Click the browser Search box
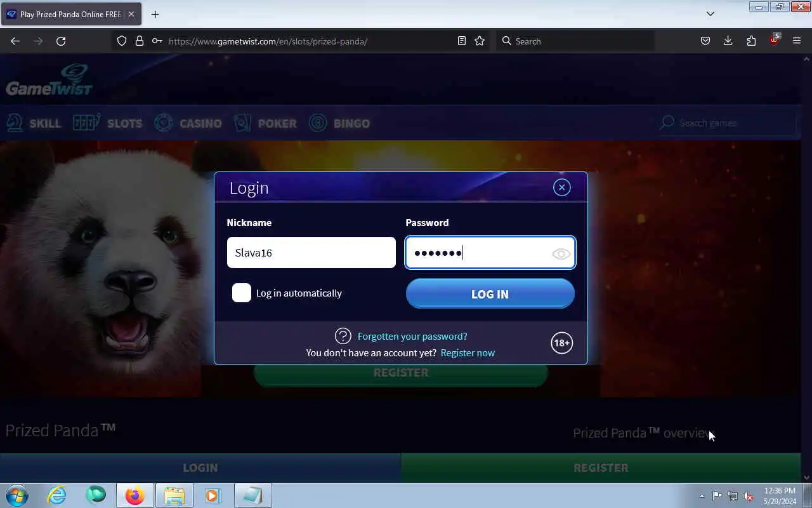 coord(575,41)
